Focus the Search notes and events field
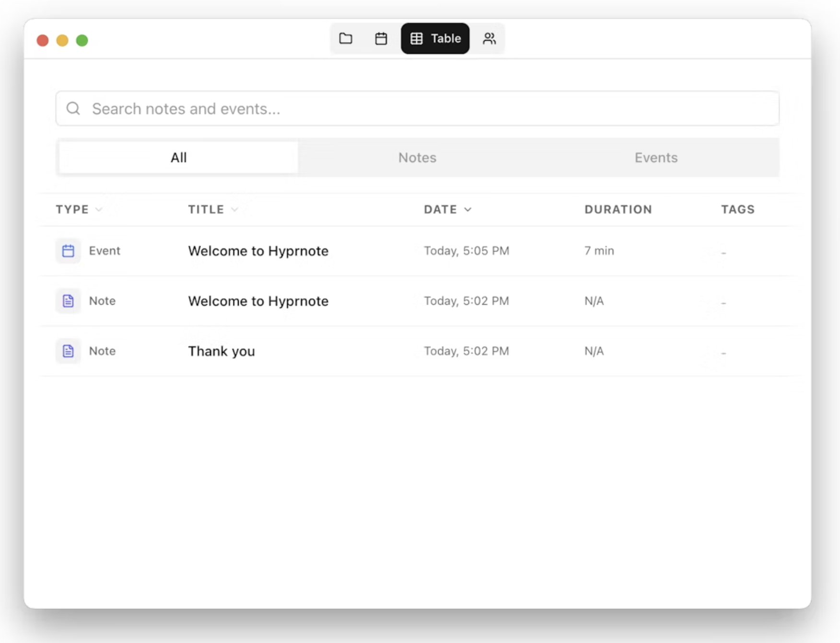840x643 pixels. [x=417, y=109]
